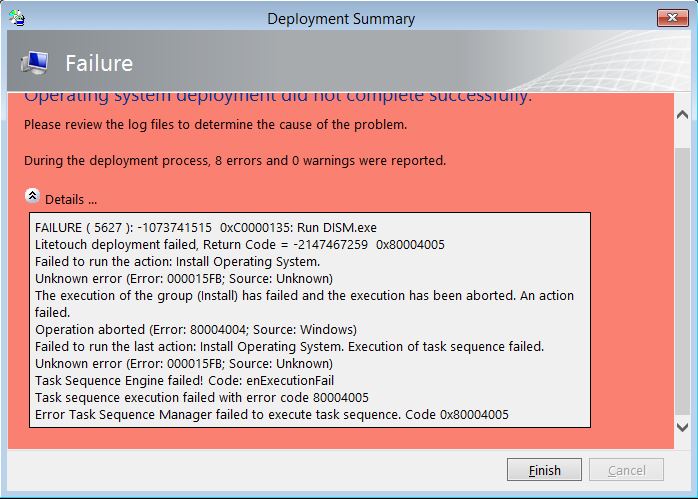
Task: Click the Finish button
Action: 544,470
